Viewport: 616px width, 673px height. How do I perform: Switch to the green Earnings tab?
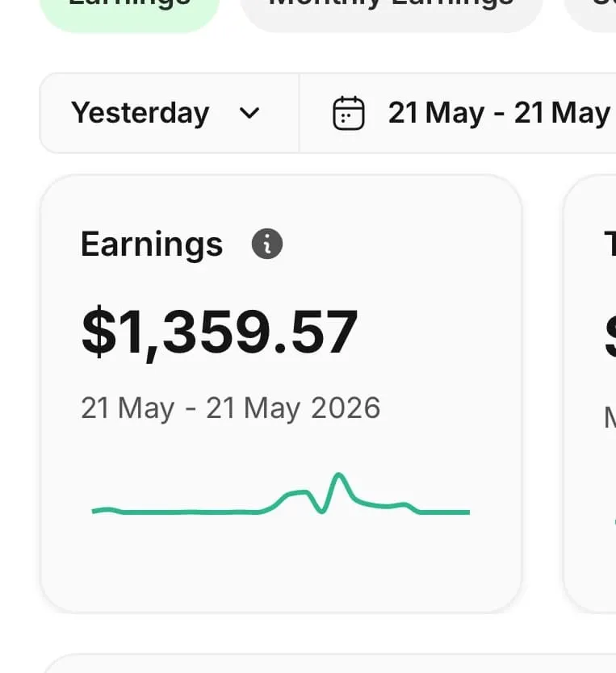pyautogui.click(x=130, y=10)
